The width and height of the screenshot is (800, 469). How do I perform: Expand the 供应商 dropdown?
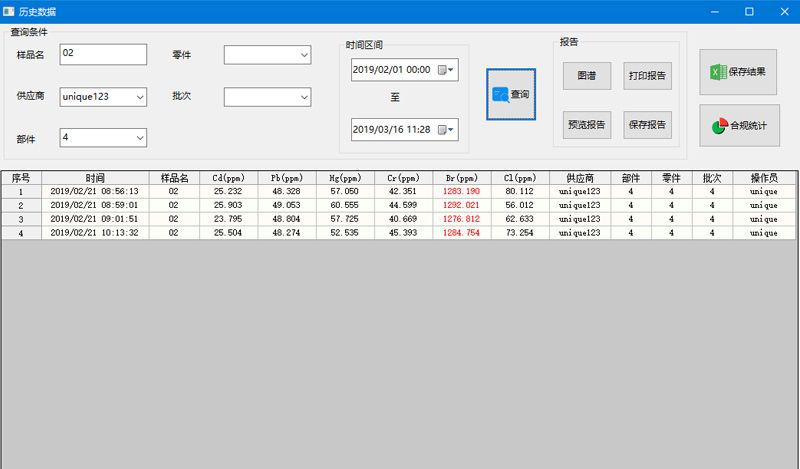(139, 97)
